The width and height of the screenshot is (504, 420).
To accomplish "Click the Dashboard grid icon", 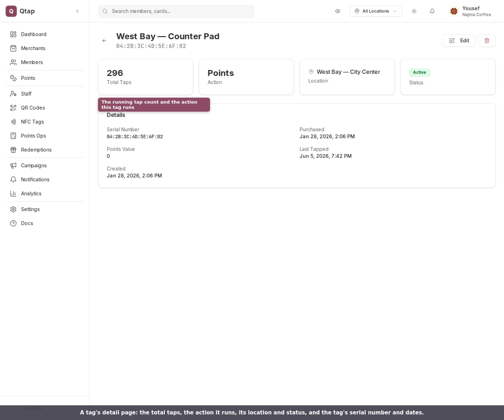I will click(x=13, y=34).
